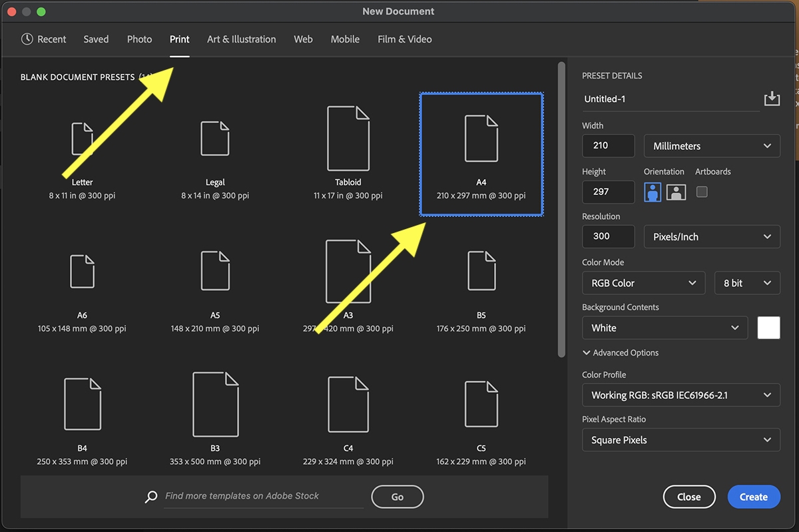
Task: Select the A3 preset page icon
Action: tap(348, 272)
